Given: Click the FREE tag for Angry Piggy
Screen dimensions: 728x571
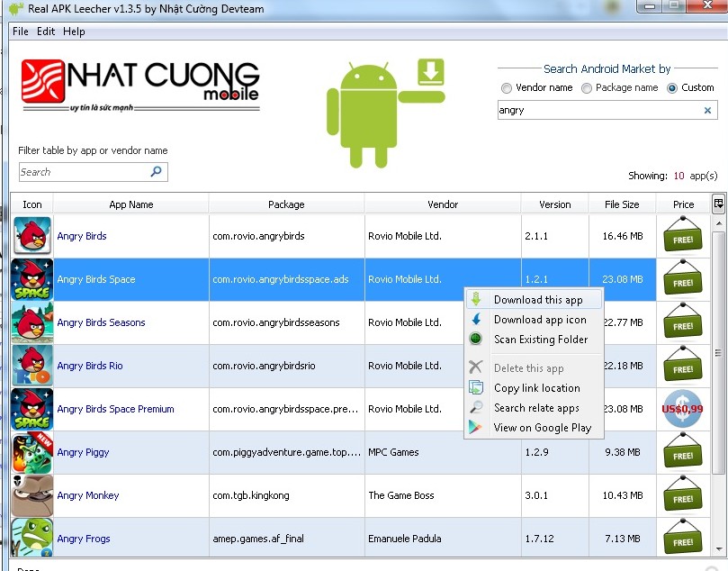Looking at the screenshot, I should click(683, 451).
